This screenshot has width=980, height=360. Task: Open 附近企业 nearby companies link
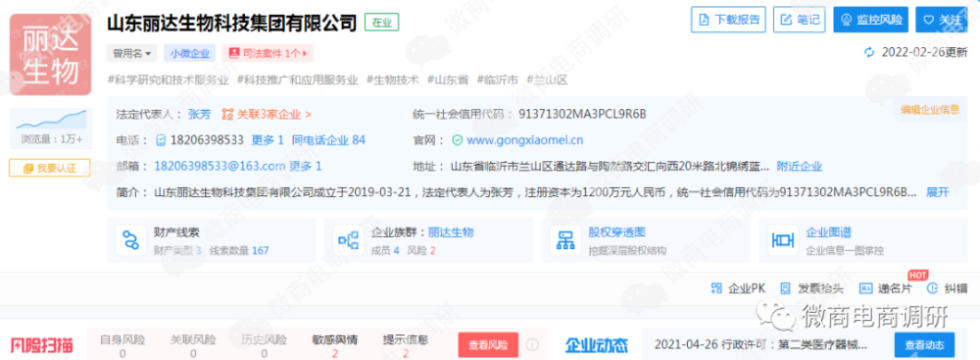(x=800, y=166)
